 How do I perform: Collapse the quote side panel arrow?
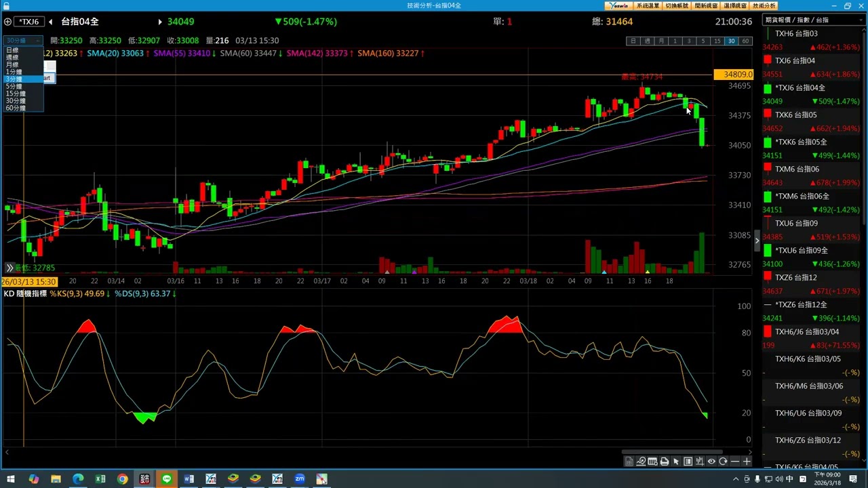[x=757, y=241]
